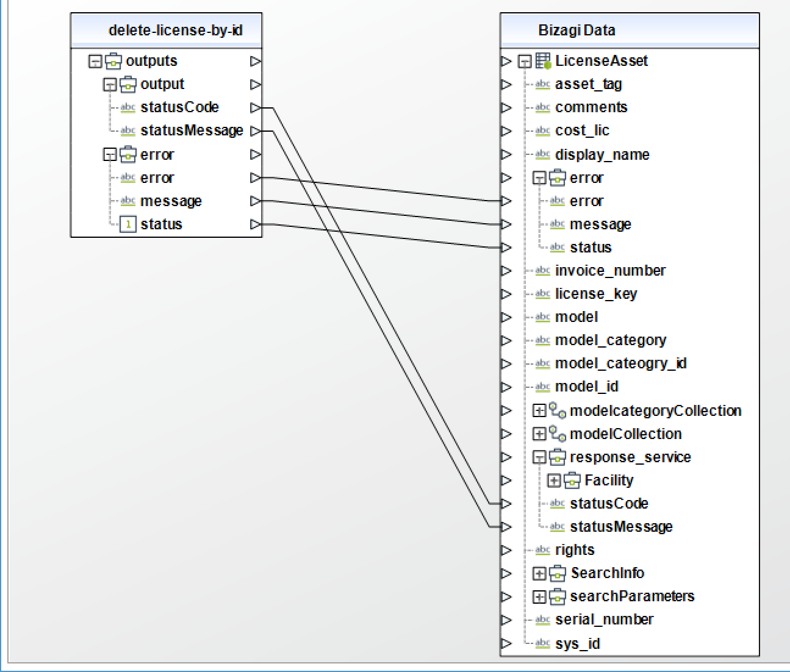Click the Bizagi Data panel header
Screen dimensions: 790x672
[630, 30]
